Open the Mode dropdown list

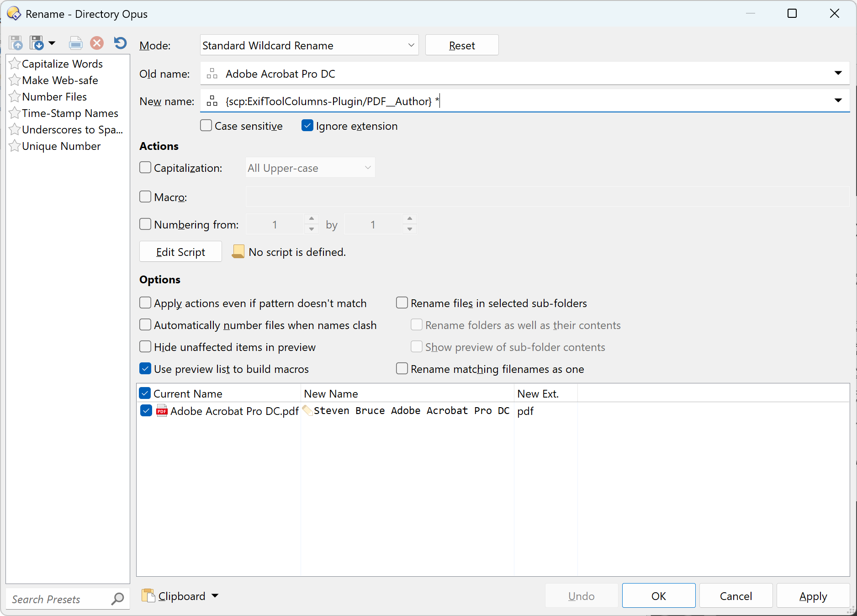[x=309, y=45]
